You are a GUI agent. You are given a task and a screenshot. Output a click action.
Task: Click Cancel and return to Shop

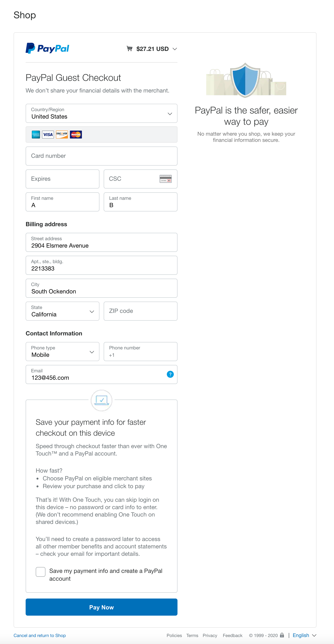tap(40, 635)
